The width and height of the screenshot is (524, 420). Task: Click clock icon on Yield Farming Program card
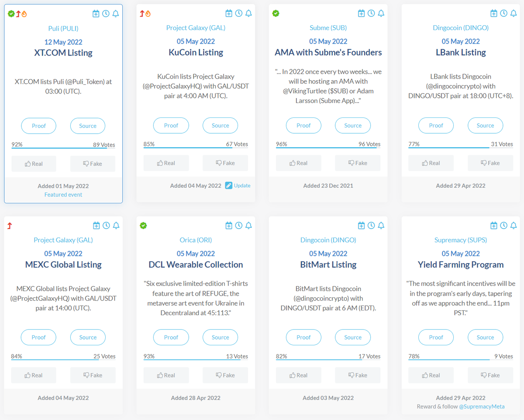[503, 226]
